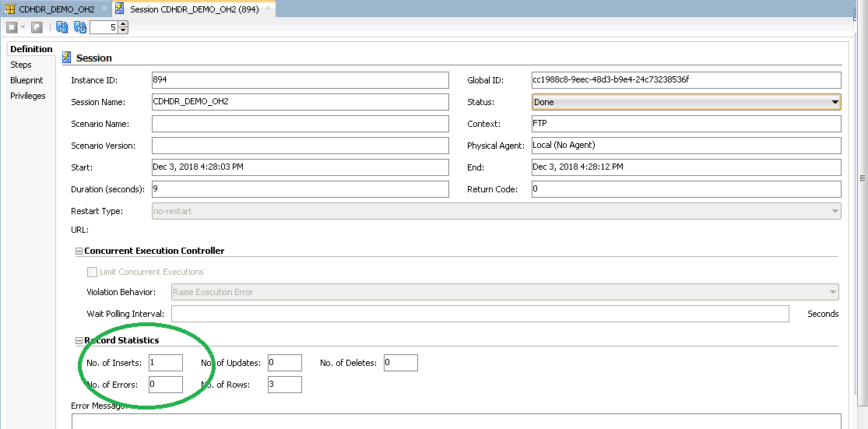
Task: Click the Error Message text area
Action: coord(456,421)
